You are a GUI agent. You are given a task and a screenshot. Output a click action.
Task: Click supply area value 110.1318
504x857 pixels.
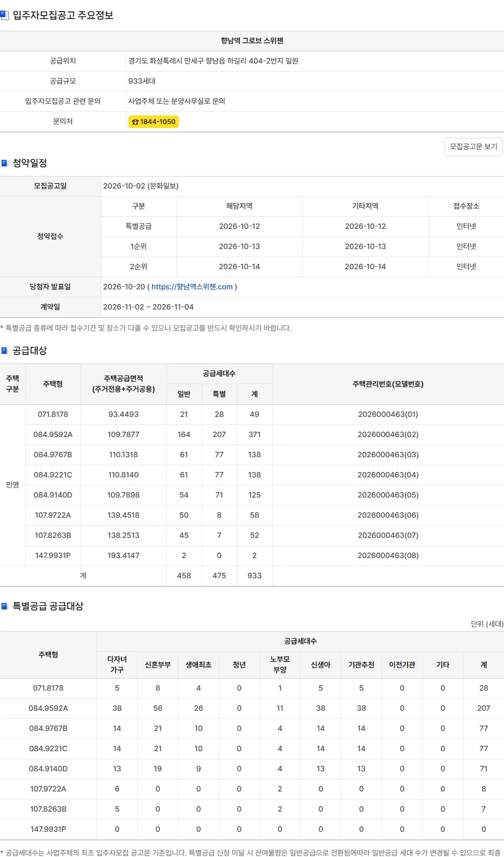(123, 455)
